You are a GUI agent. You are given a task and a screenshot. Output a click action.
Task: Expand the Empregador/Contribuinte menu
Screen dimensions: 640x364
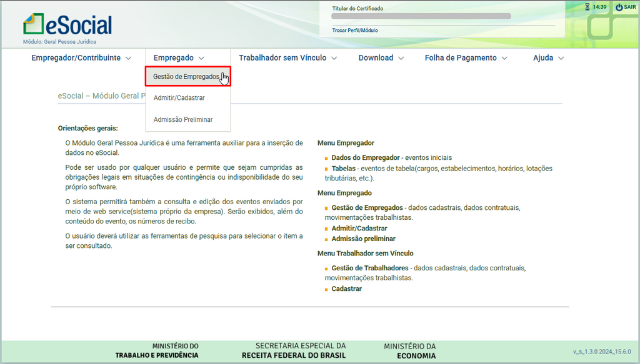pyautogui.click(x=81, y=58)
